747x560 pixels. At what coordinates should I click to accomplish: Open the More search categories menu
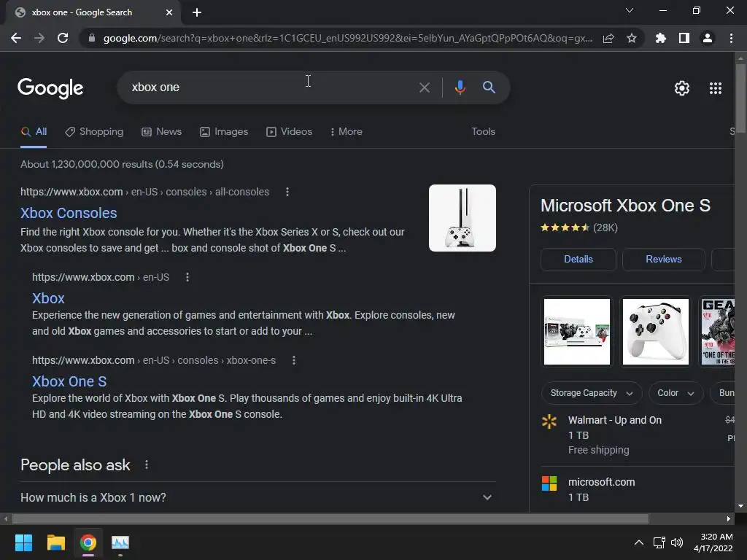point(347,132)
